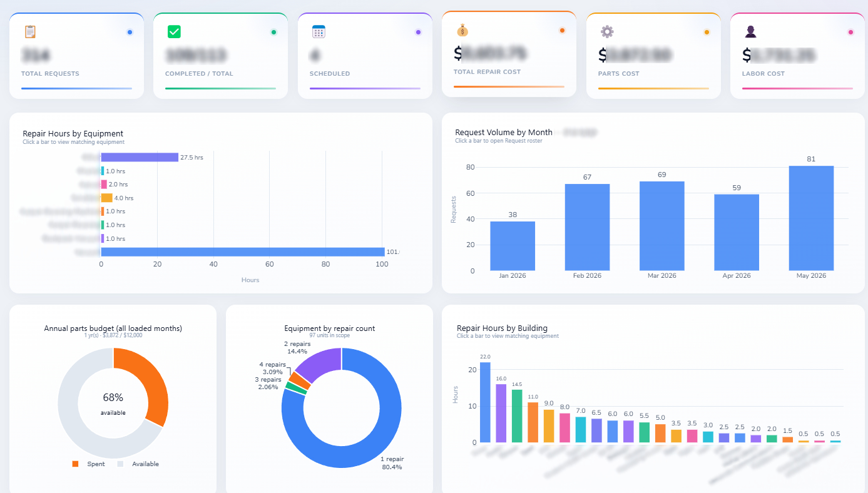Select the 5.5 hours building bar
868x493 pixels.
pyautogui.click(x=645, y=432)
